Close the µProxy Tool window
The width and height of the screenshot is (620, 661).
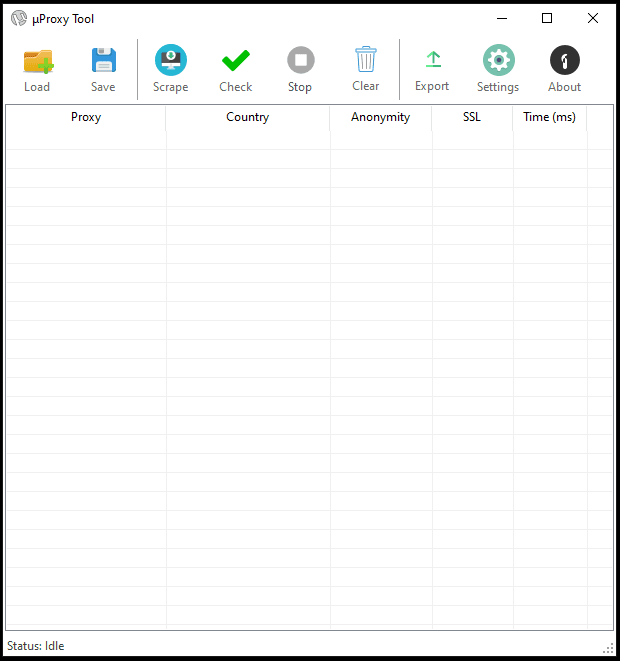coord(593,19)
